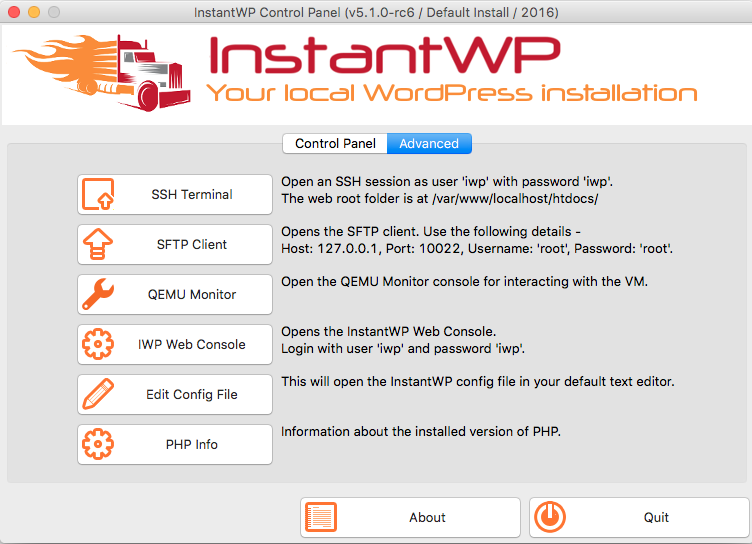The height and width of the screenshot is (544, 752).
Task: Click the QEMU Monitor description text
Action: 464,282
